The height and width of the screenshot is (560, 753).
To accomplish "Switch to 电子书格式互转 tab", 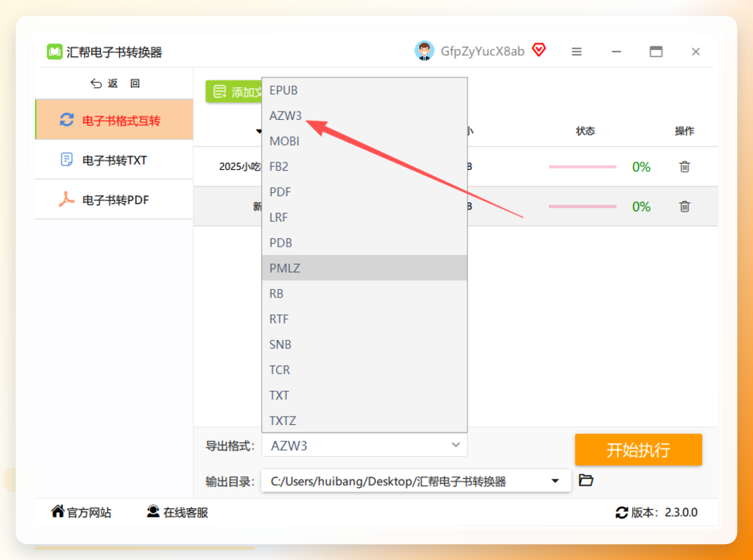I will pyautogui.click(x=115, y=119).
